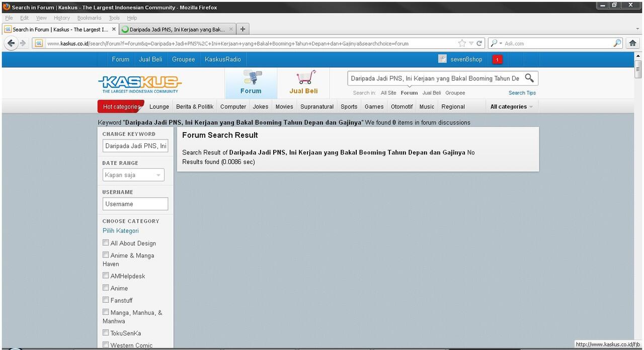Tick the TokuSenKa category checkbox
Viewport: 644px width, 350px height.
coord(106,333)
